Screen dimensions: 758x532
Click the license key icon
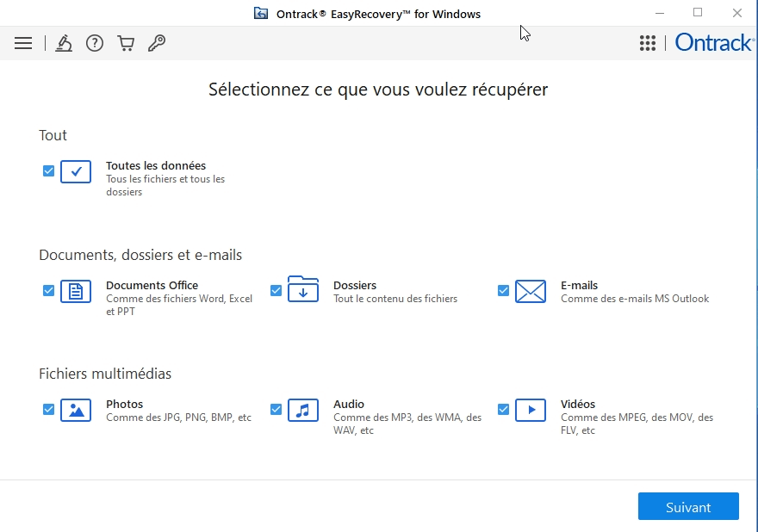click(157, 43)
